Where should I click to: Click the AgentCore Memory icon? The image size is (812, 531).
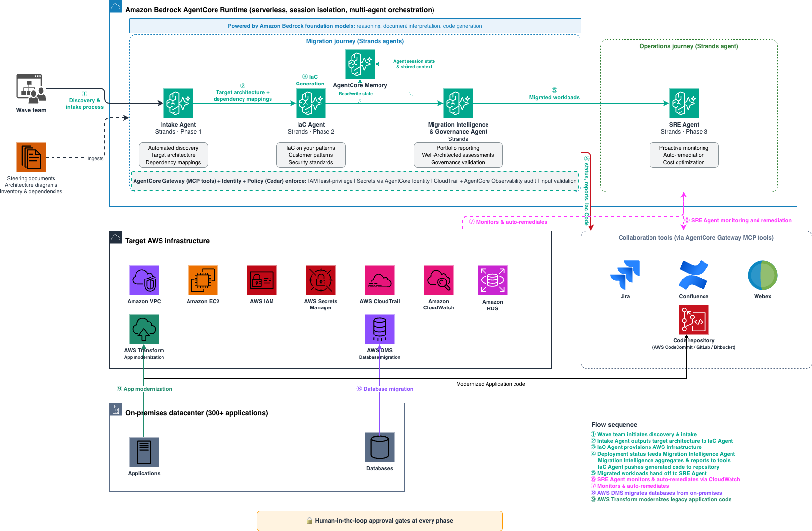tap(360, 64)
